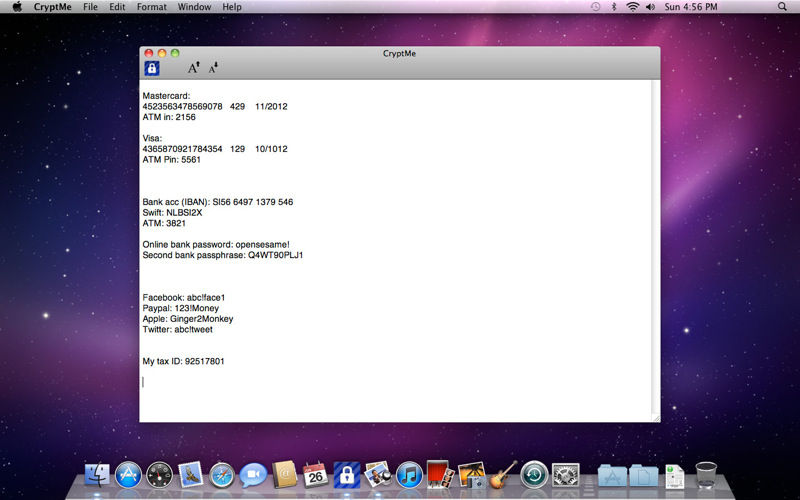Open the Format menu
Image resolution: width=800 pixels, height=500 pixels.
coord(152,7)
